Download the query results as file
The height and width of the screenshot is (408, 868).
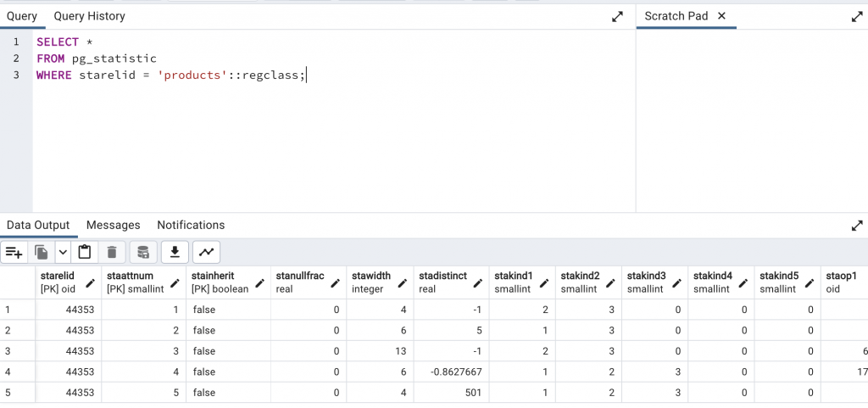175,252
